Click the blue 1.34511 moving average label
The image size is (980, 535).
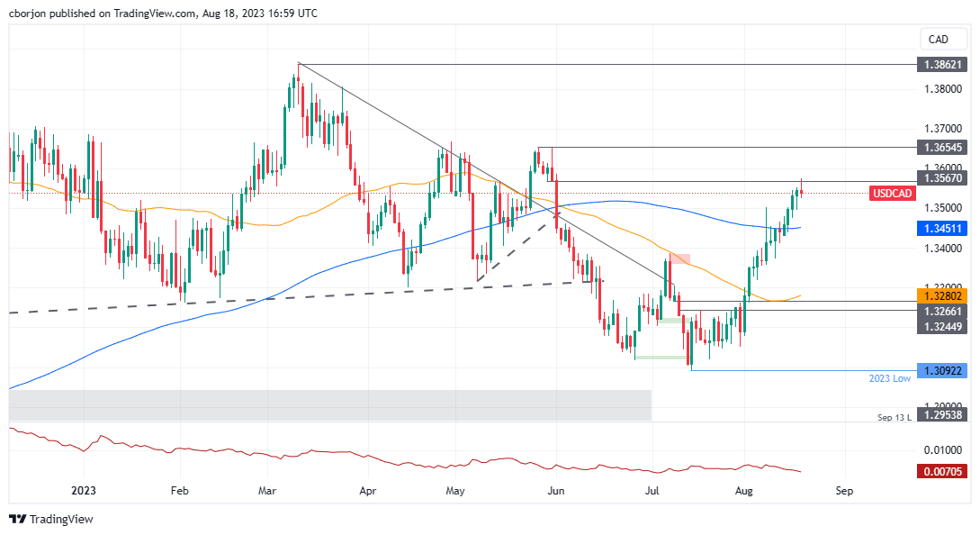(x=942, y=229)
